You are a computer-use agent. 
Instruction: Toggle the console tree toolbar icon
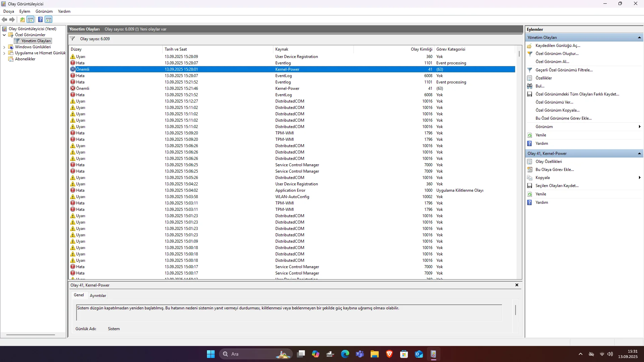pyautogui.click(x=31, y=19)
